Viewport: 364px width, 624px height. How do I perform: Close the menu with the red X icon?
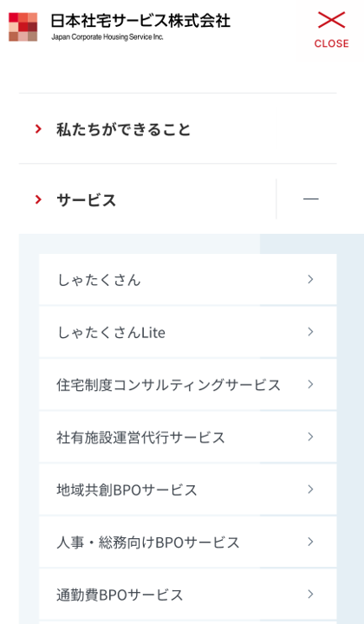pyautogui.click(x=331, y=29)
